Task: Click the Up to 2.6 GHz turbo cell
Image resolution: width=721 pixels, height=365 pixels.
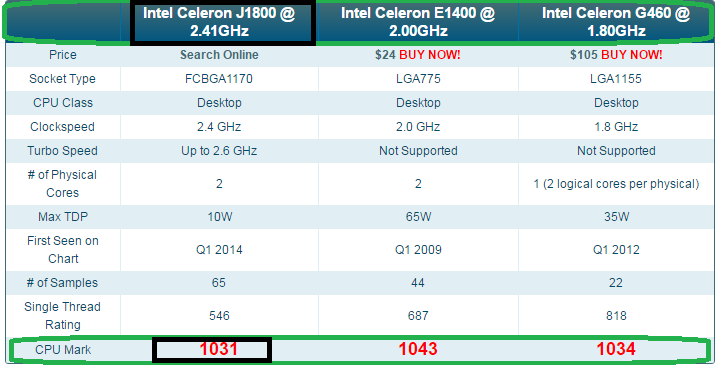Action: [x=219, y=151]
